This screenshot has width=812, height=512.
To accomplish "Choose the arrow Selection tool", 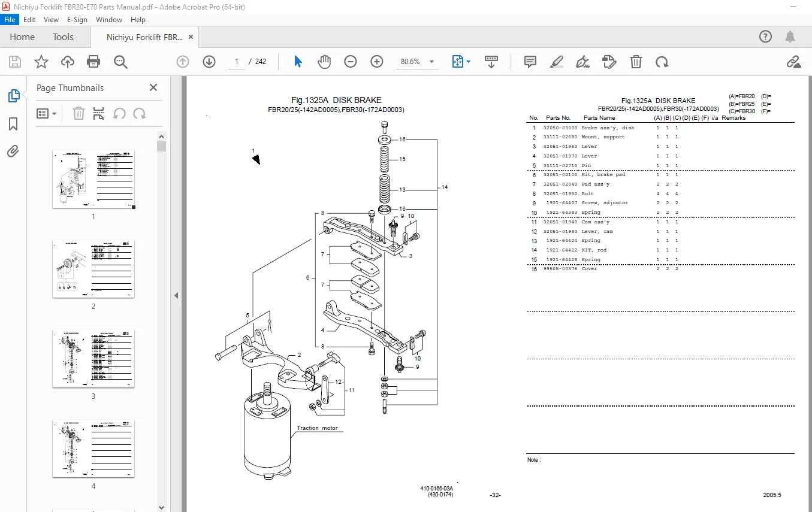I will pyautogui.click(x=298, y=62).
